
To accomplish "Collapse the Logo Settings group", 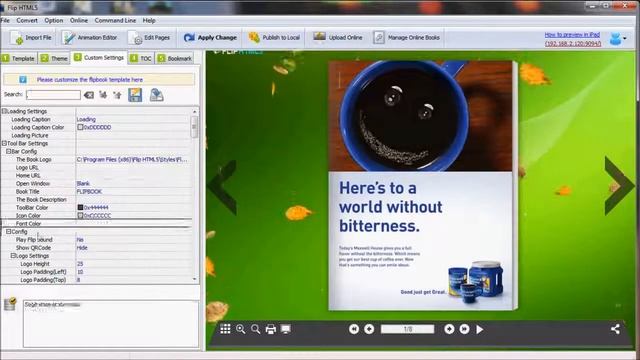I will click(13, 256).
